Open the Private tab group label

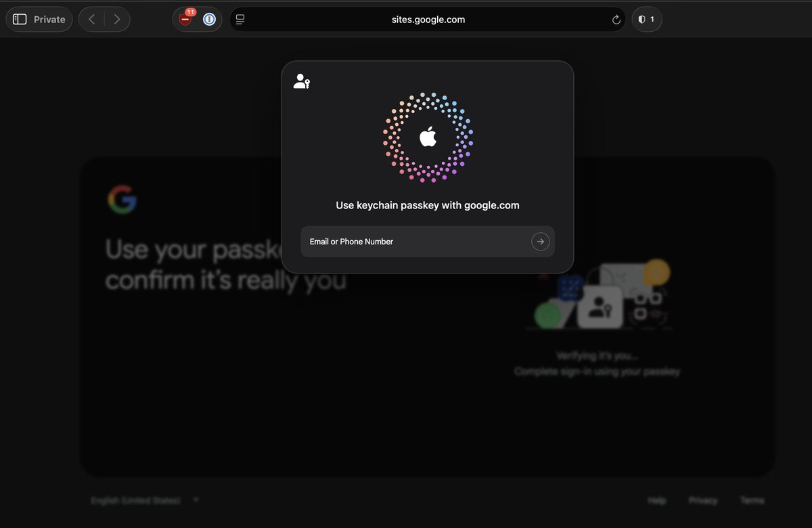[x=49, y=20]
